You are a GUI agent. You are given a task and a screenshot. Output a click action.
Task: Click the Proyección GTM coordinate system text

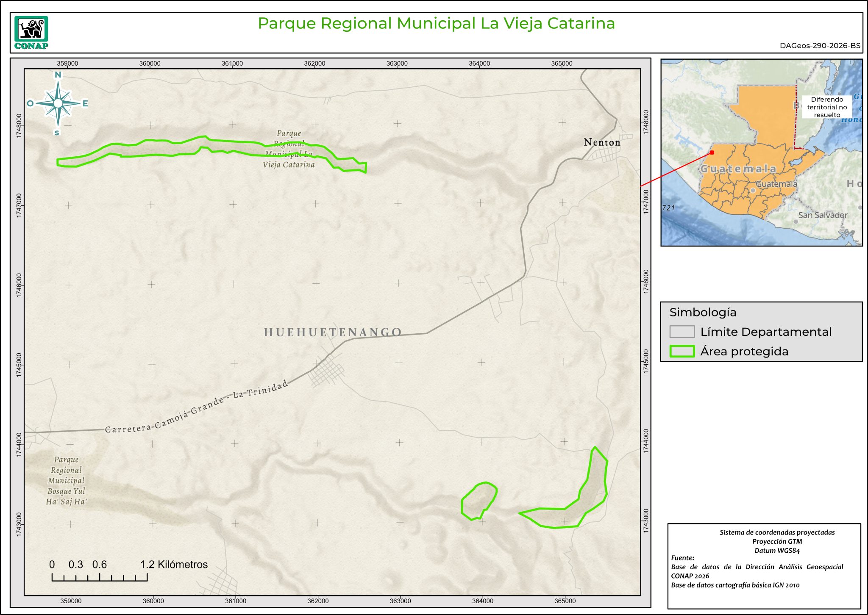pos(777,541)
